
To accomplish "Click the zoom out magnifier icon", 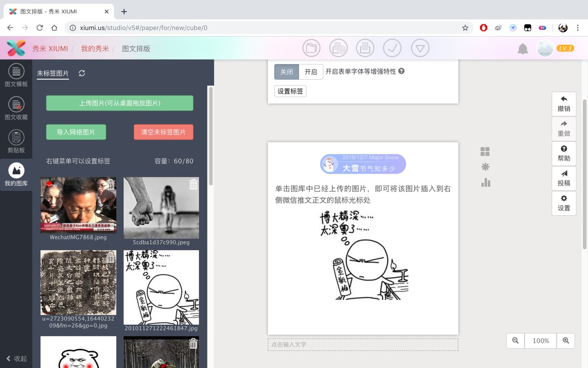I will coord(515,341).
